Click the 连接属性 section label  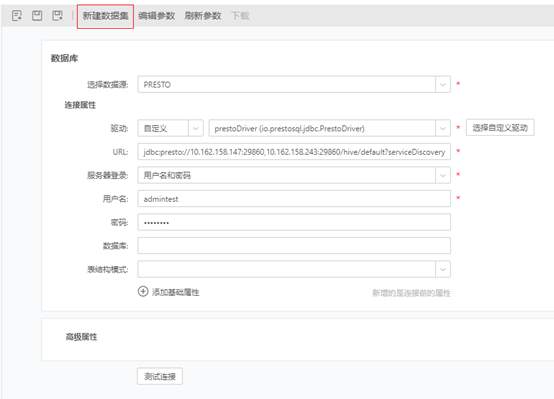coord(80,105)
